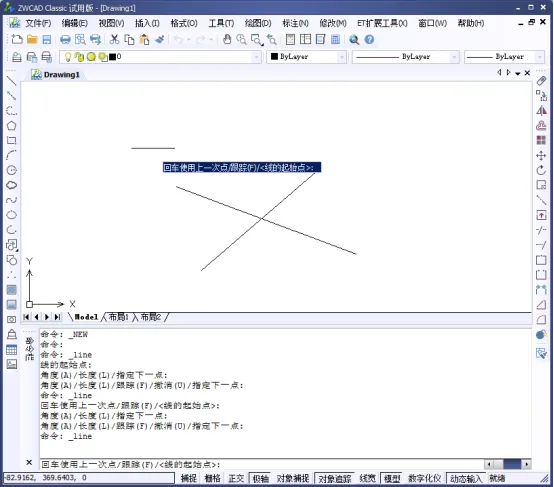Open the Help question mark icon
Screen dimensions: 554x487
[369, 40]
